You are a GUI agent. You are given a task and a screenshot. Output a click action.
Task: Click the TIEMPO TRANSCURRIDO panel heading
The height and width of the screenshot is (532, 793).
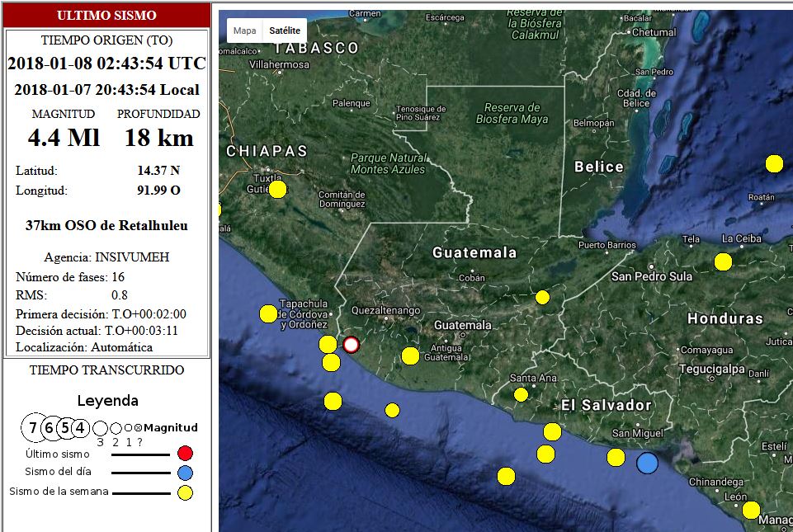[106, 370]
